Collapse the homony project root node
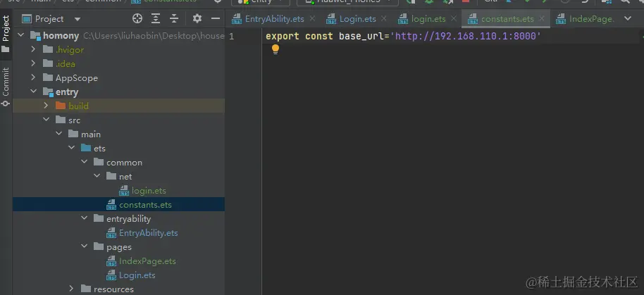 click(x=21, y=35)
